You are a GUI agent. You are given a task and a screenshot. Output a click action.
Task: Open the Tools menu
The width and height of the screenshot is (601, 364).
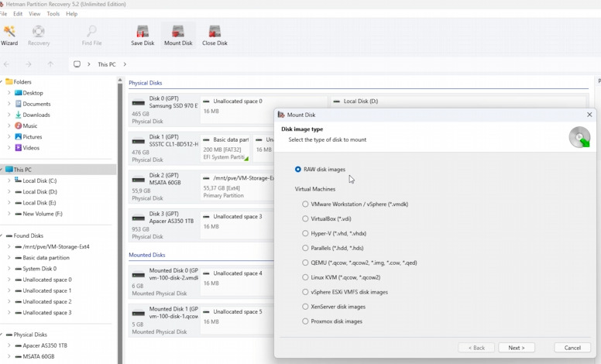(53, 14)
